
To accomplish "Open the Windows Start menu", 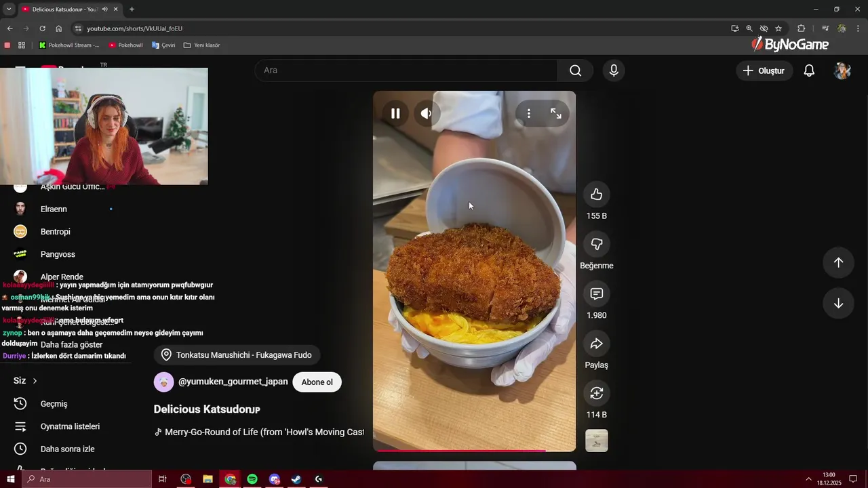I will pos(11,479).
